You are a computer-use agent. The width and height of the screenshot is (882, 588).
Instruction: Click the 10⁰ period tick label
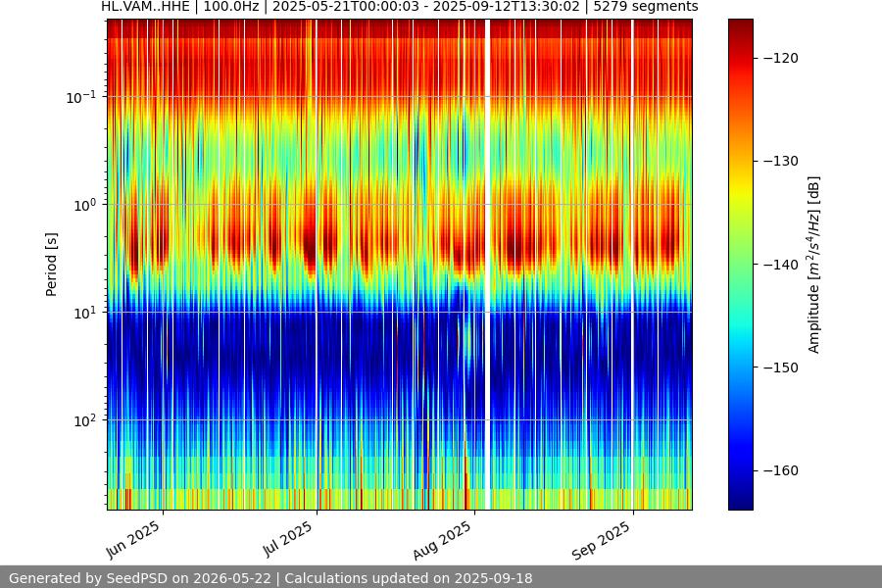pos(85,206)
